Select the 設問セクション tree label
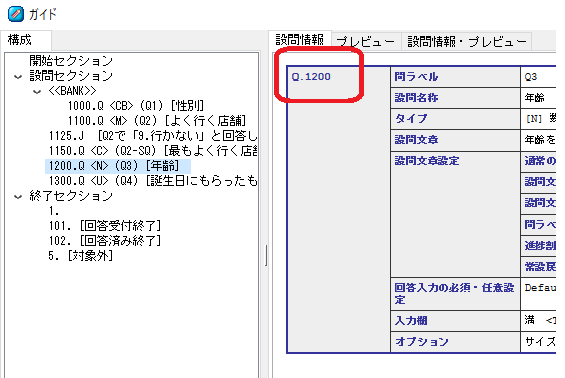 (71, 76)
